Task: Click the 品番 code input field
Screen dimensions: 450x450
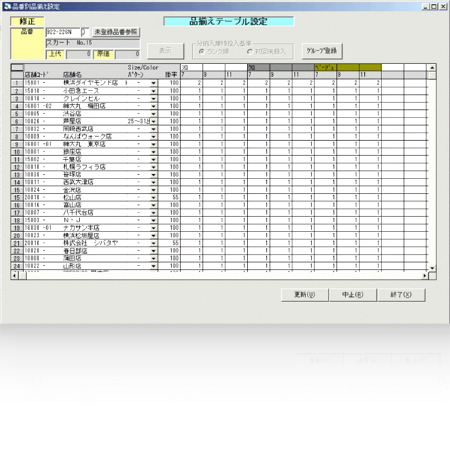Action: (x=63, y=32)
